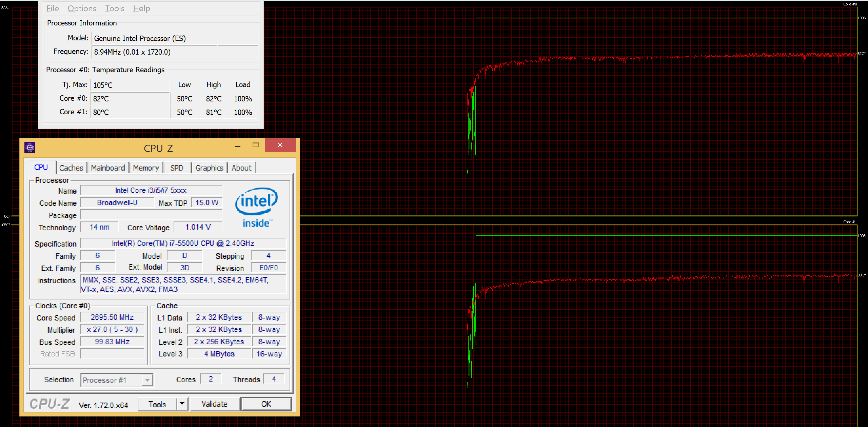Viewport: 868px width, 427px height.
Task: Open the Tools menu in the menu bar
Action: click(115, 8)
